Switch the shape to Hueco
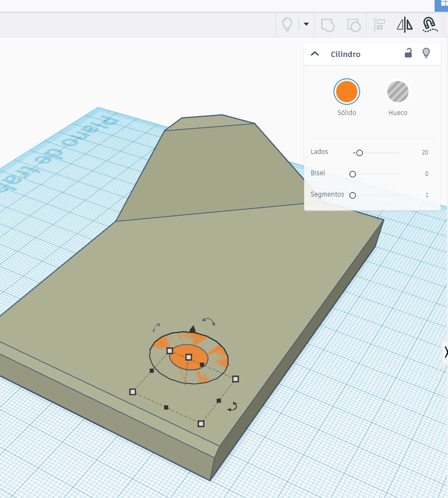The width and height of the screenshot is (448, 498). pos(397,92)
